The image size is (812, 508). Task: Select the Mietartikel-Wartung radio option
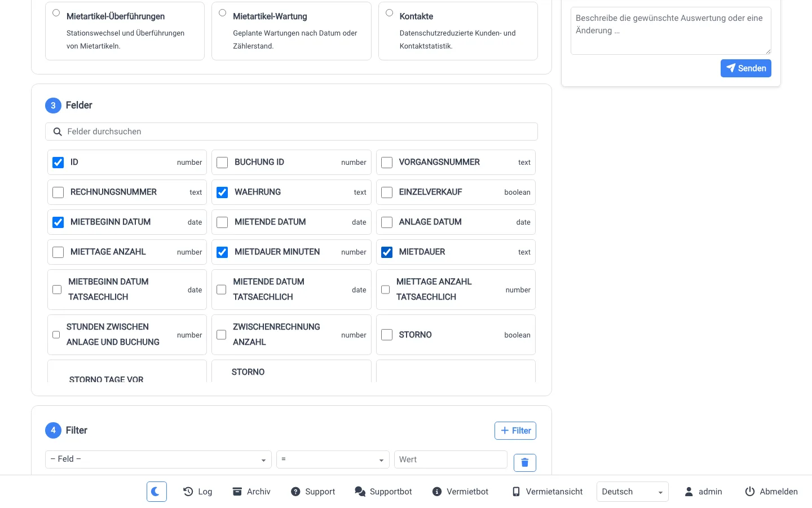222,13
